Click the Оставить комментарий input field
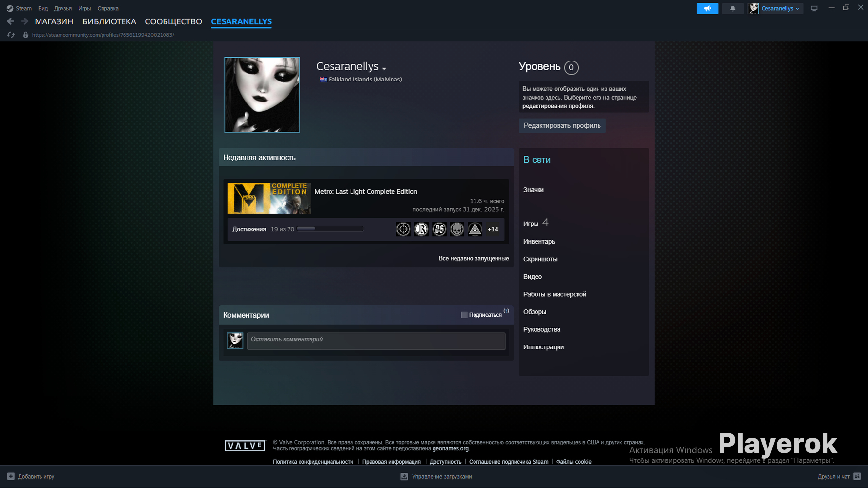 coord(376,341)
